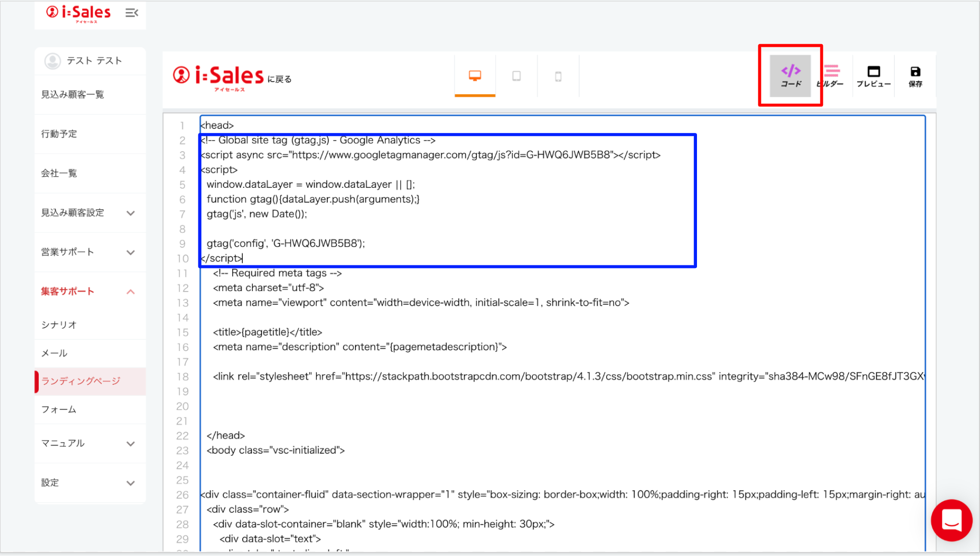Open the code editor view

tap(790, 76)
